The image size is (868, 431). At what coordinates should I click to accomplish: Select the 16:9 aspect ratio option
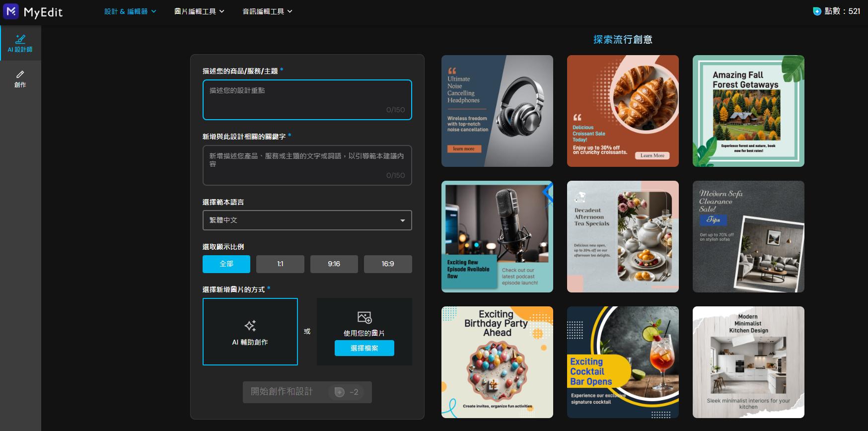[x=388, y=264]
